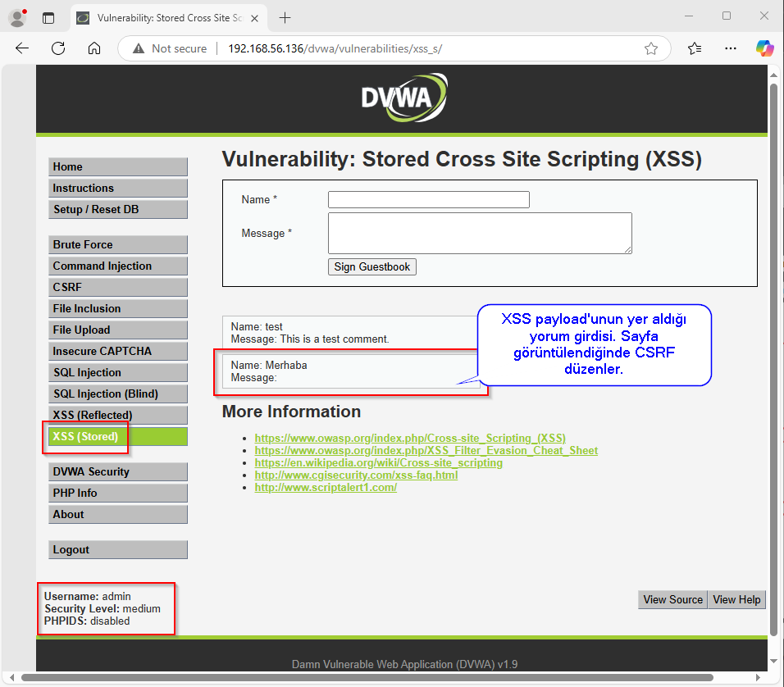
Task: Open the Instructions menu item
Action: pos(118,188)
